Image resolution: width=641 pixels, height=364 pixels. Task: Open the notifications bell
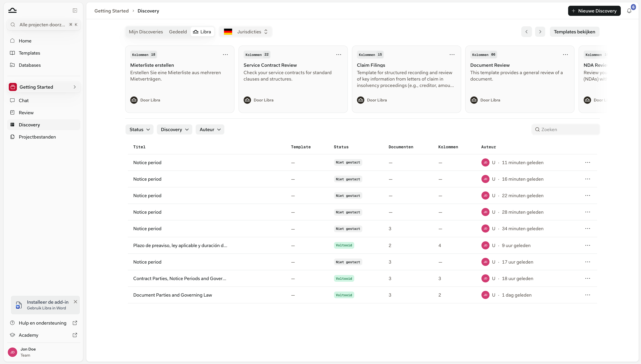[629, 11]
